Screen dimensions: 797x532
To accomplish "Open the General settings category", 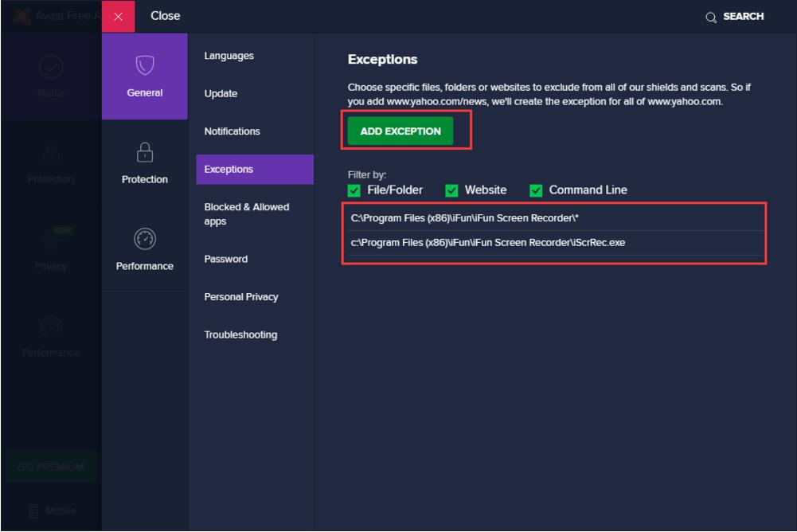I will tap(144, 76).
